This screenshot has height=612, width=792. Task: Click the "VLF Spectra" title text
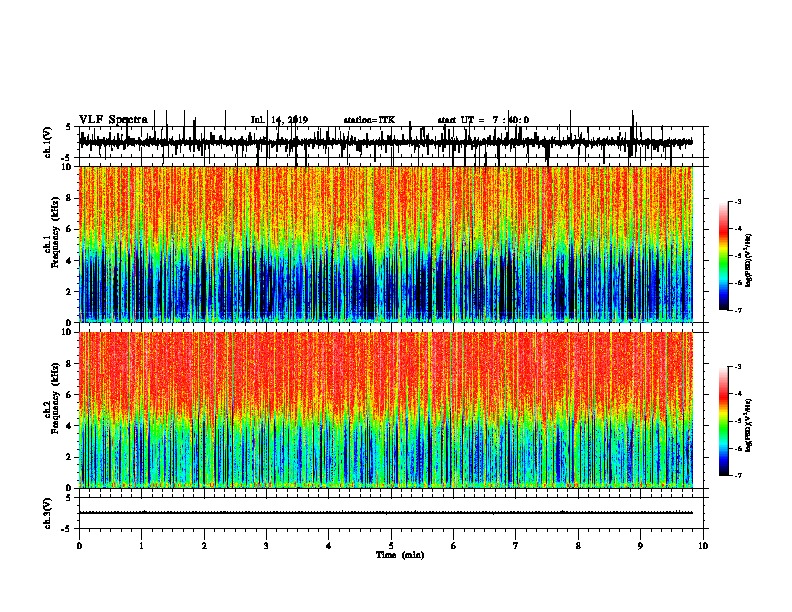113,120
